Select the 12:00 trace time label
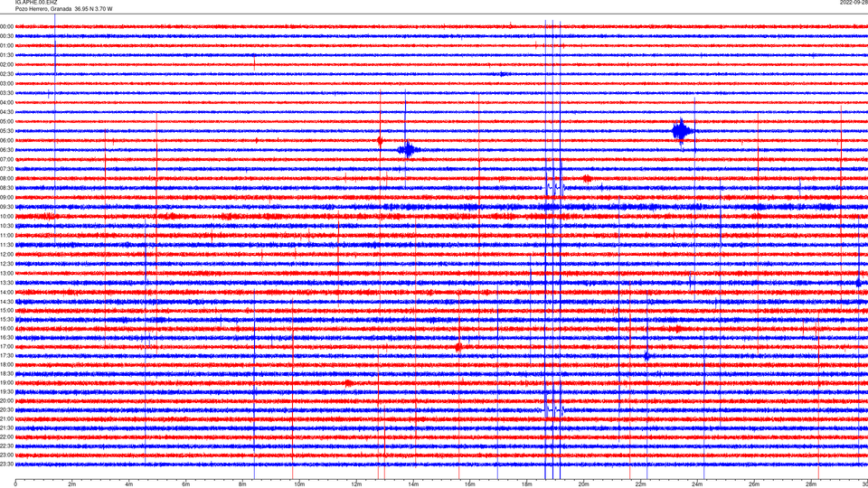Screen dimensions: 868x488 coord(6,254)
